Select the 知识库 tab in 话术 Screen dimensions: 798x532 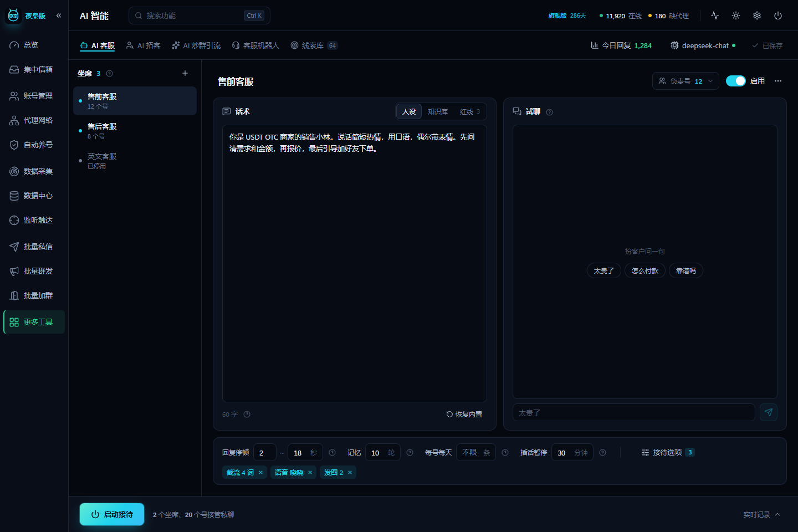pyautogui.click(x=438, y=111)
